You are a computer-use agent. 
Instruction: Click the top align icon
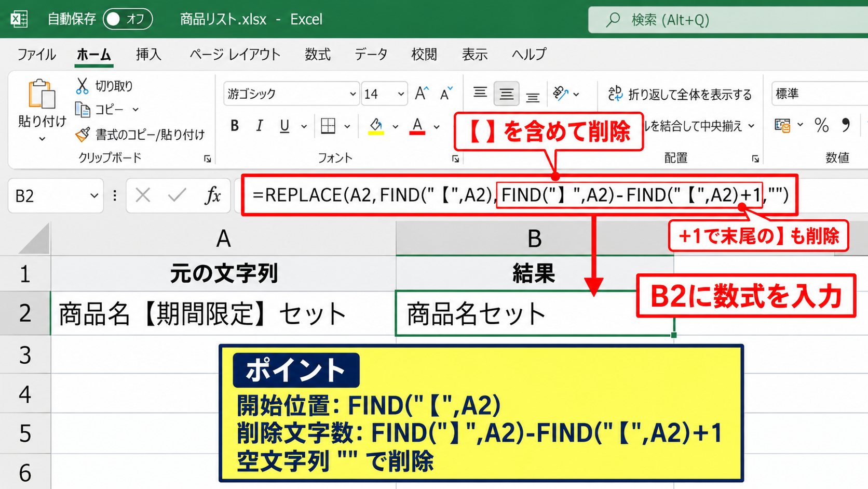(x=480, y=94)
